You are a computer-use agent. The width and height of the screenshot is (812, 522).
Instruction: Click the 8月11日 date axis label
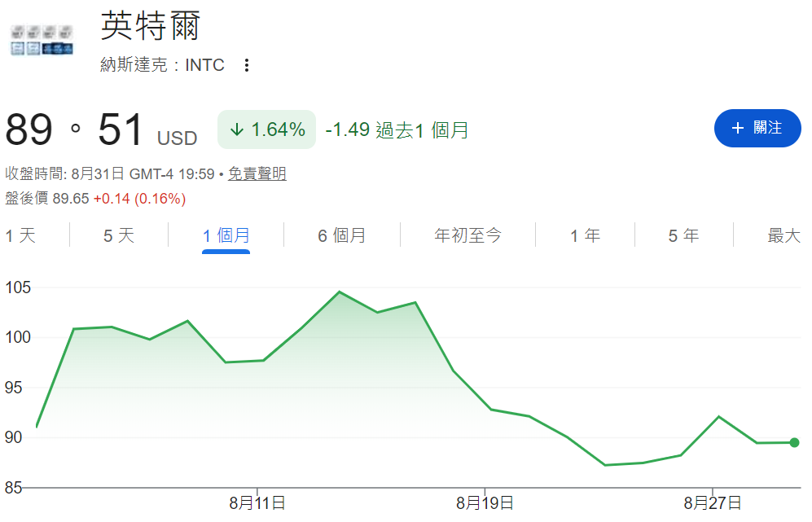point(257,502)
